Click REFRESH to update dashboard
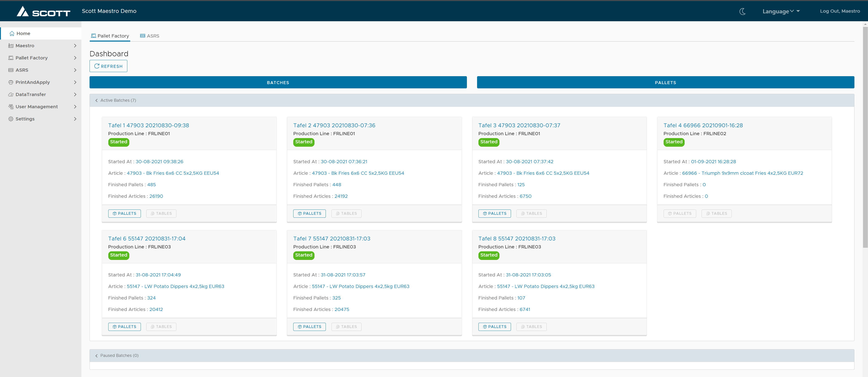The width and height of the screenshot is (868, 377). tap(109, 66)
